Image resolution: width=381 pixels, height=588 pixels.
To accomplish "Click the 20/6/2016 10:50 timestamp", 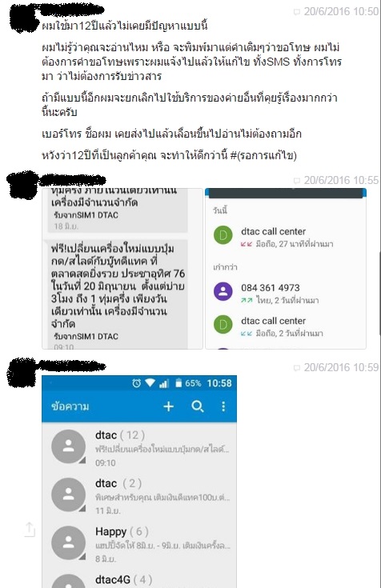I will click(341, 12).
